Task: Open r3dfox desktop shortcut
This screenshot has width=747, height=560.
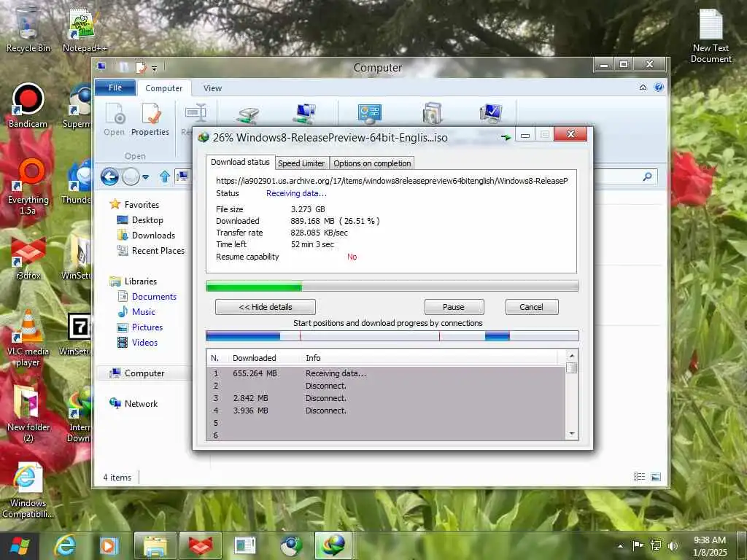Action: pyautogui.click(x=28, y=257)
